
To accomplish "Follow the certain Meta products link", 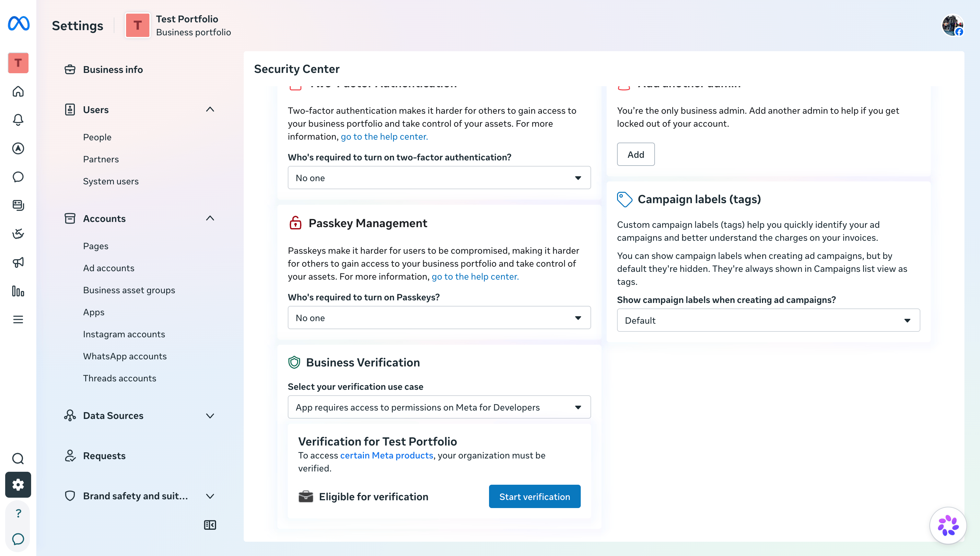I will tap(387, 456).
